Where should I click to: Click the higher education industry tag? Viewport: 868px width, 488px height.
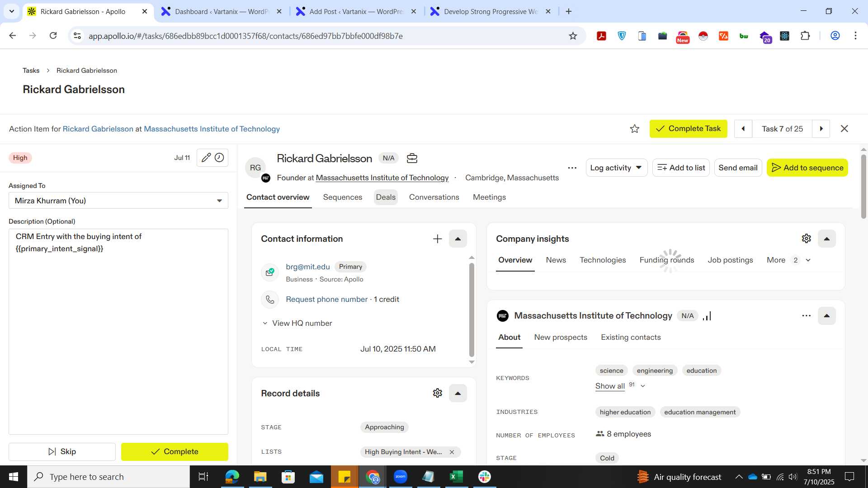pyautogui.click(x=625, y=412)
